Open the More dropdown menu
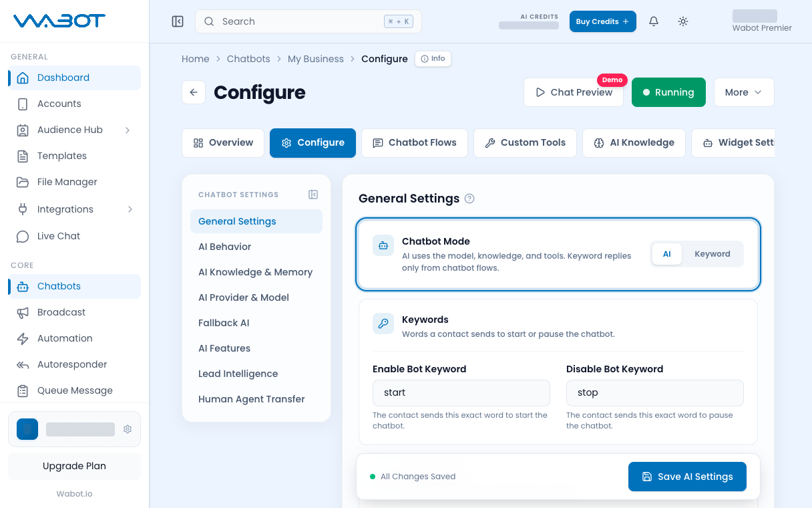The width and height of the screenshot is (812, 508). [x=744, y=92]
